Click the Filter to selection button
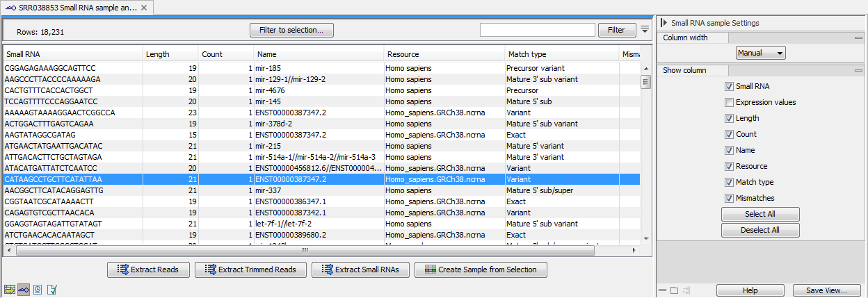868x298 pixels. (x=291, y=30)
